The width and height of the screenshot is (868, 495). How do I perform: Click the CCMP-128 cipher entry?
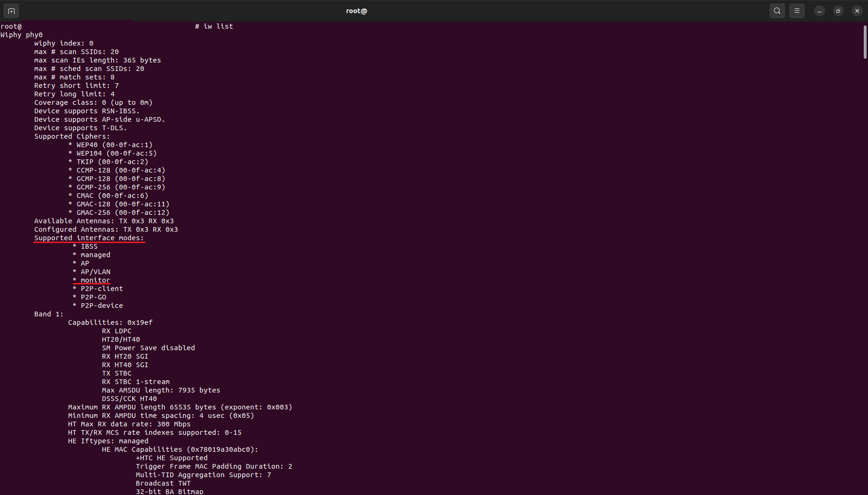point(117,170)
